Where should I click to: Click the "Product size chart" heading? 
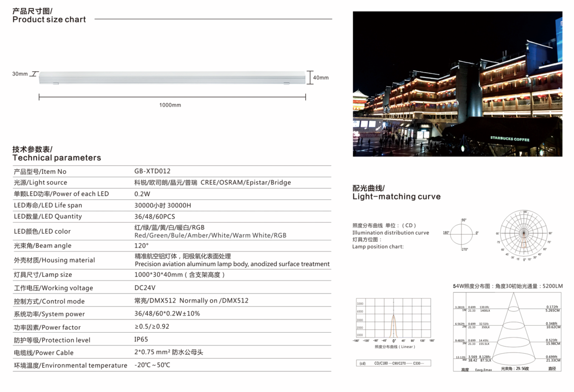point(49,20)
